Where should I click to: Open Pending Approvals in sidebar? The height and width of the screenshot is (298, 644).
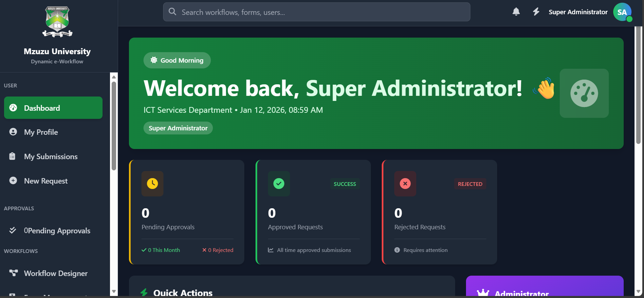point(53,231)
